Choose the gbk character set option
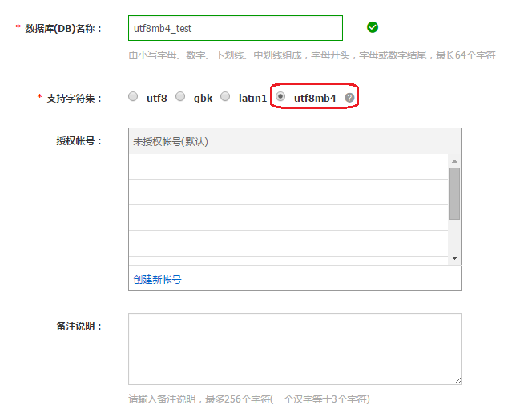 point(180,97)
